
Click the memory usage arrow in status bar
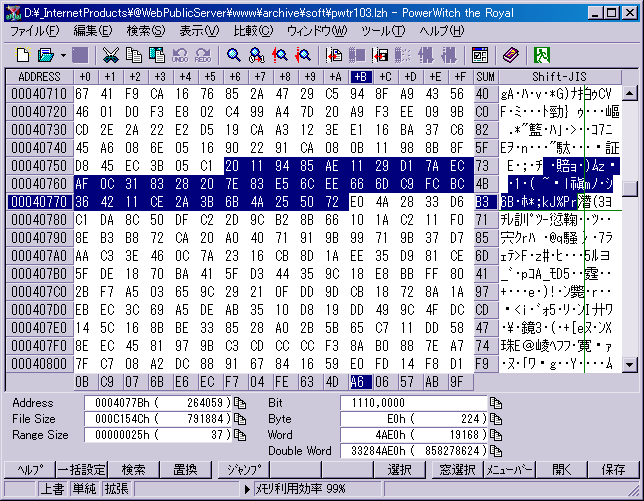tap(247, 489)
